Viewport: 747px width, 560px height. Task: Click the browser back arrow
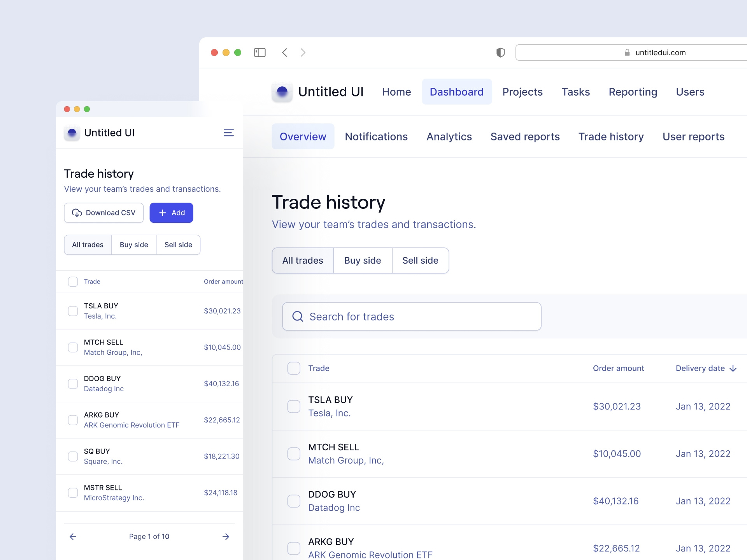click(x=284, y=52)
